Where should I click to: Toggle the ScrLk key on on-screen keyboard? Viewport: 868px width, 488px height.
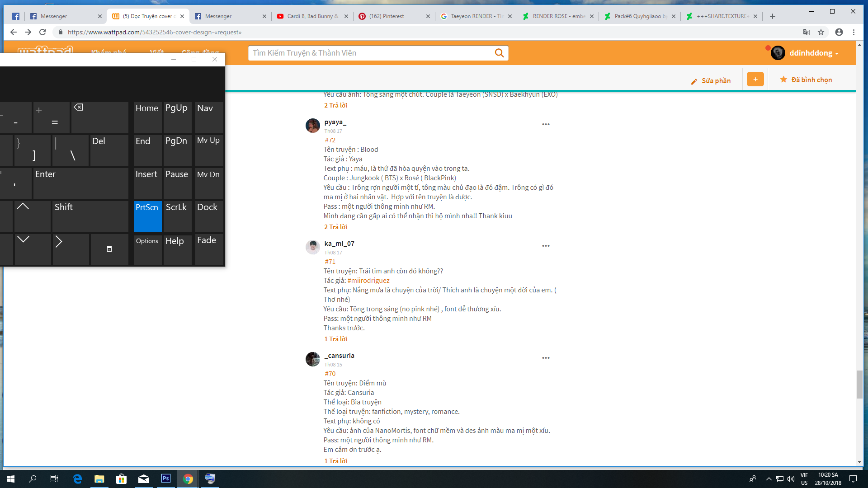tap(177, 216)
